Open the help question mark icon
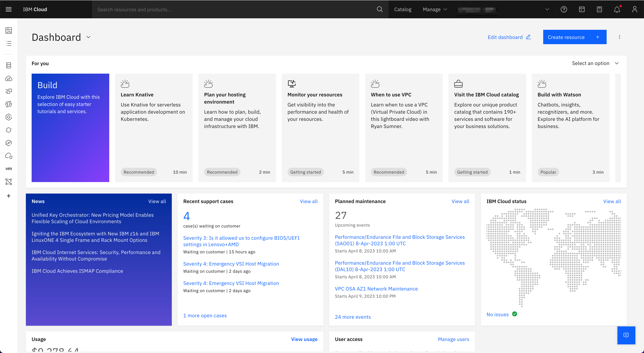The height and width of the screenshot is (353, 644). tap(564, 9)
